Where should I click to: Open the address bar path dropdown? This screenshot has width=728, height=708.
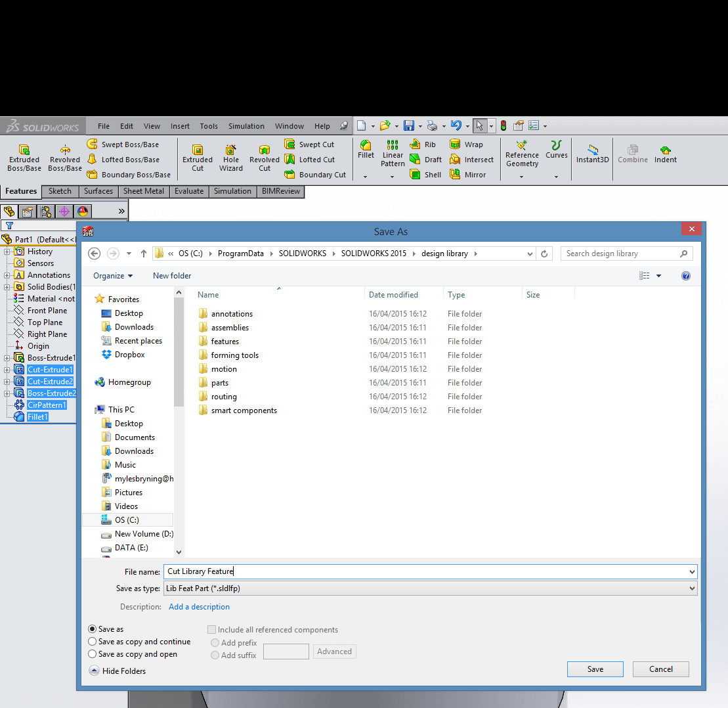pos(529,253)
